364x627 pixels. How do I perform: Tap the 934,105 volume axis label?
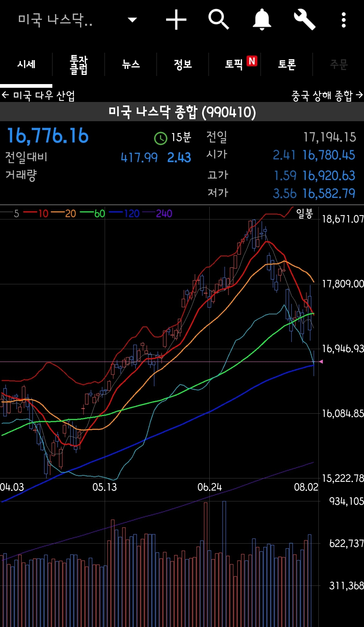[x=346, y=501]
